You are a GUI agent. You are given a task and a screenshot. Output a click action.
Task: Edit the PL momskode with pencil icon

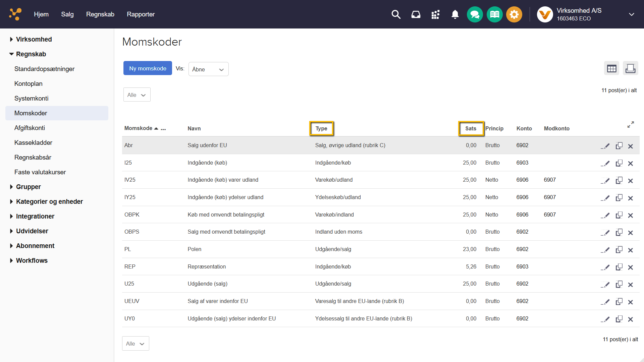[605, 250]
